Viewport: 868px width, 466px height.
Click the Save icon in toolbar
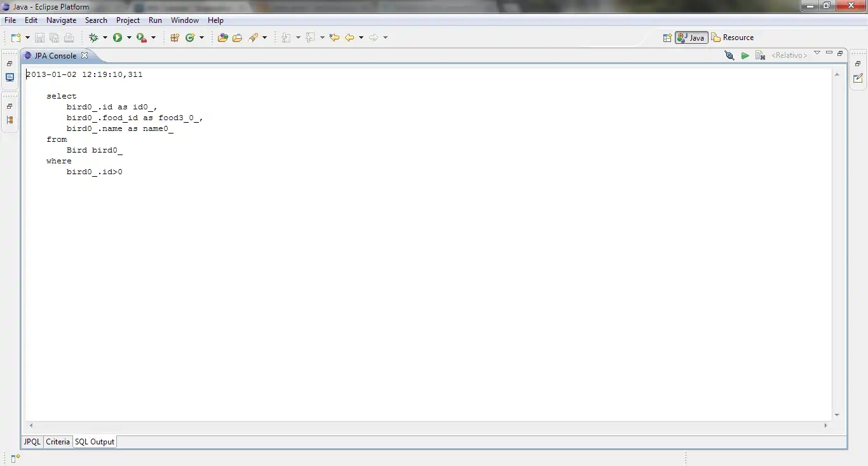[39, 38]
